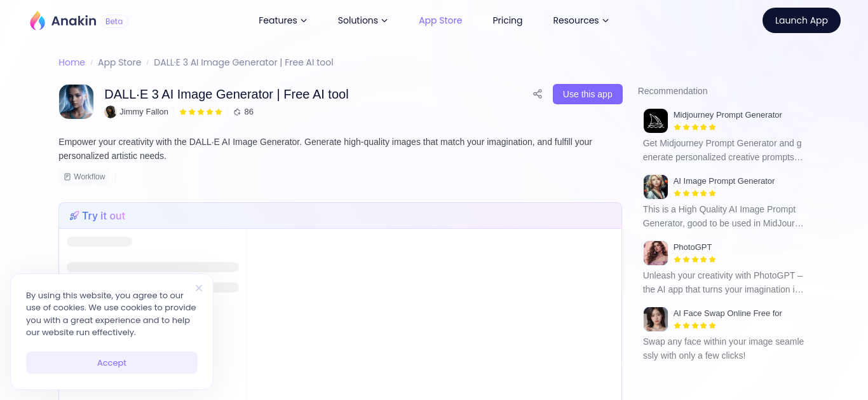This screenshot has height=400, width=868.
Task: Click the Launch App button
Action: (x=801, y=20)
